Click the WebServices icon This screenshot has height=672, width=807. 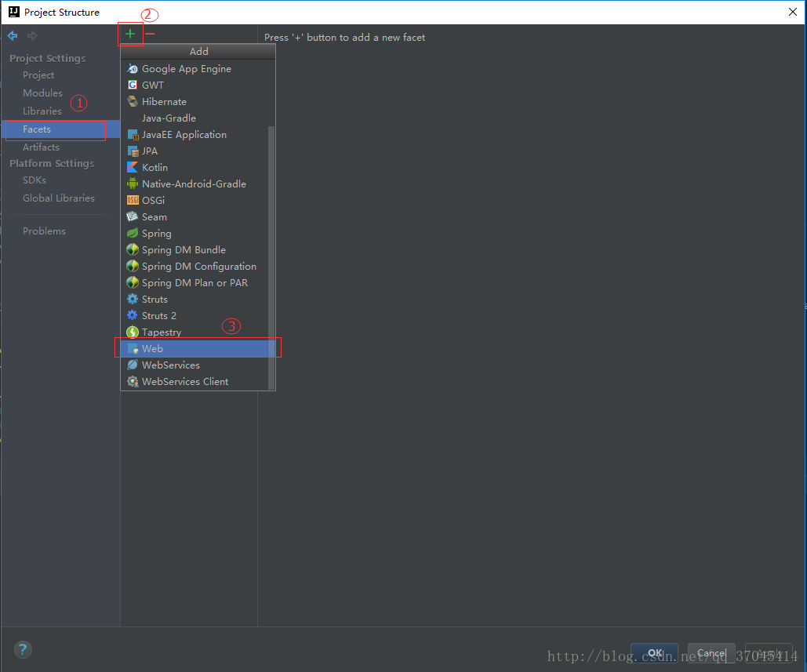coord(133,365)
